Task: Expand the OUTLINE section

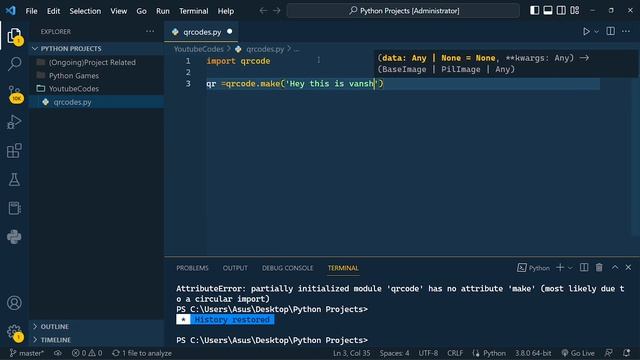Action: point(96,327)
